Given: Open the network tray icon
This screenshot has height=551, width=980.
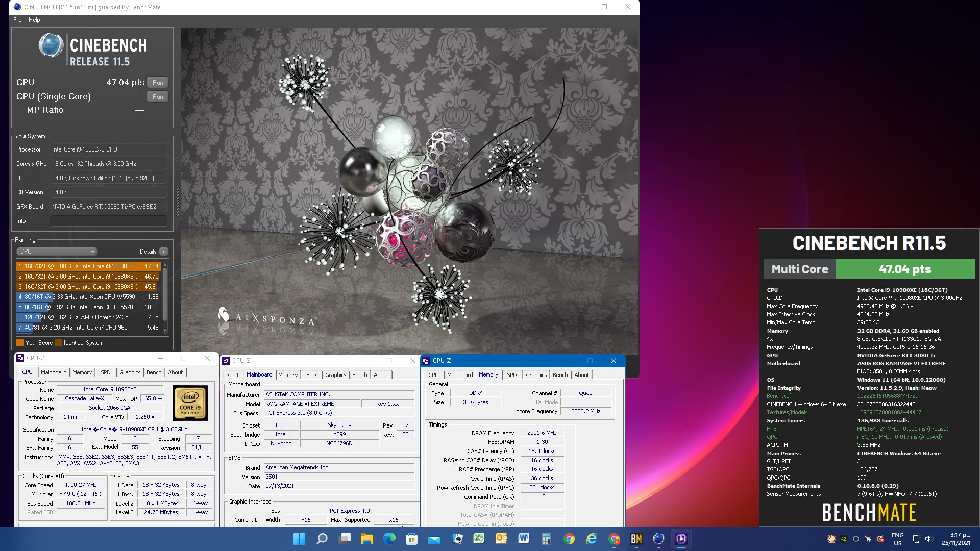Looking at the screenshot, I should [917, 539].
